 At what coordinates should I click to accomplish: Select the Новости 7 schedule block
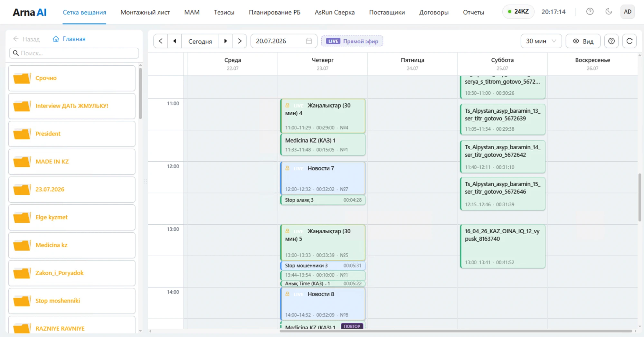coord(323,178)
